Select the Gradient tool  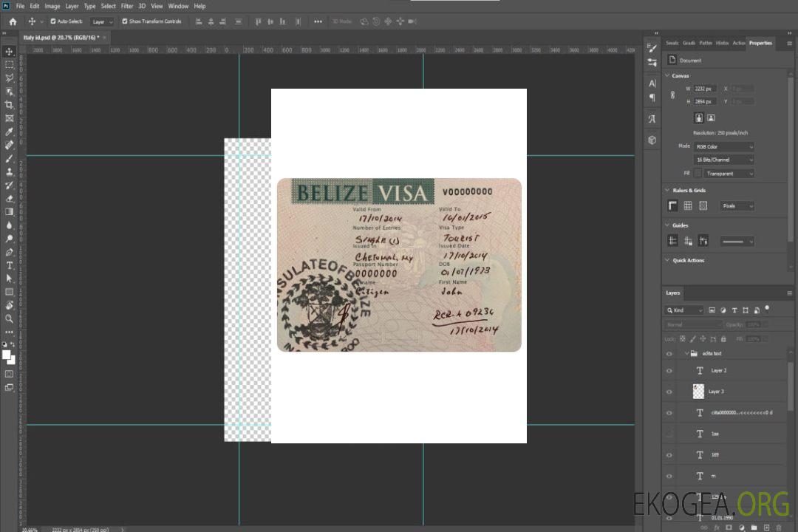(9, 212)
